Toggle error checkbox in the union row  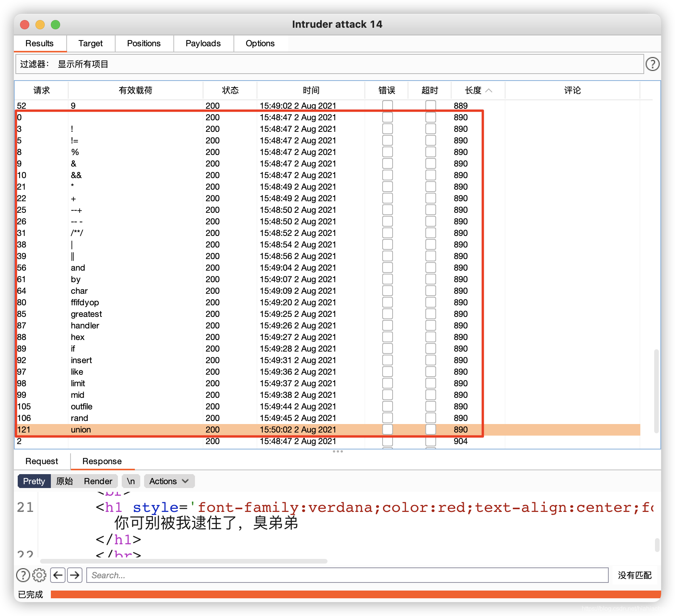(388, 429)
